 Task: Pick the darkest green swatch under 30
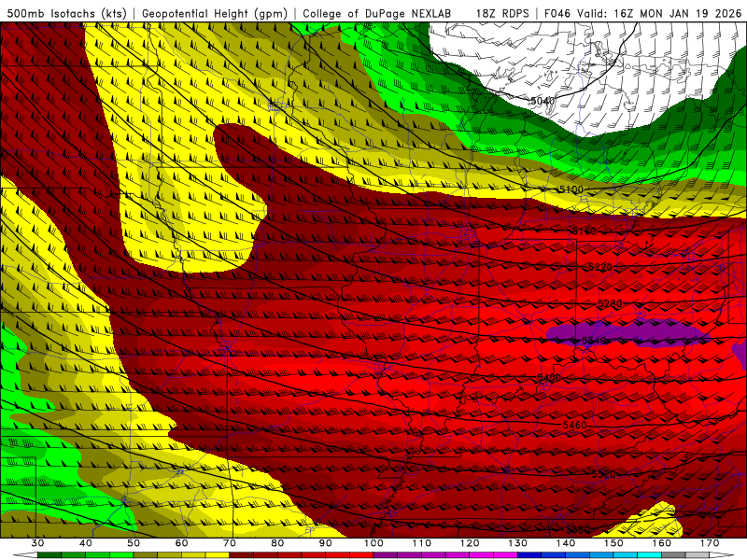coord(49,555)
